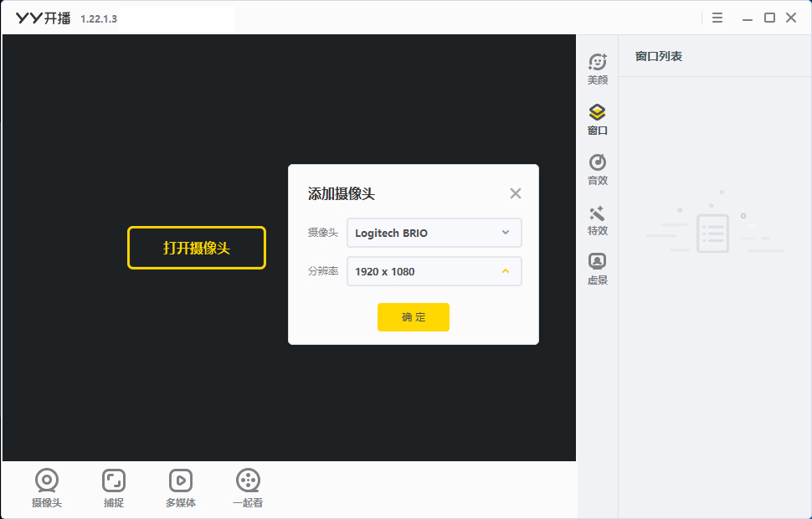
Task: Open the 一起看 (watch together) feature
Action: pos(248,487)
